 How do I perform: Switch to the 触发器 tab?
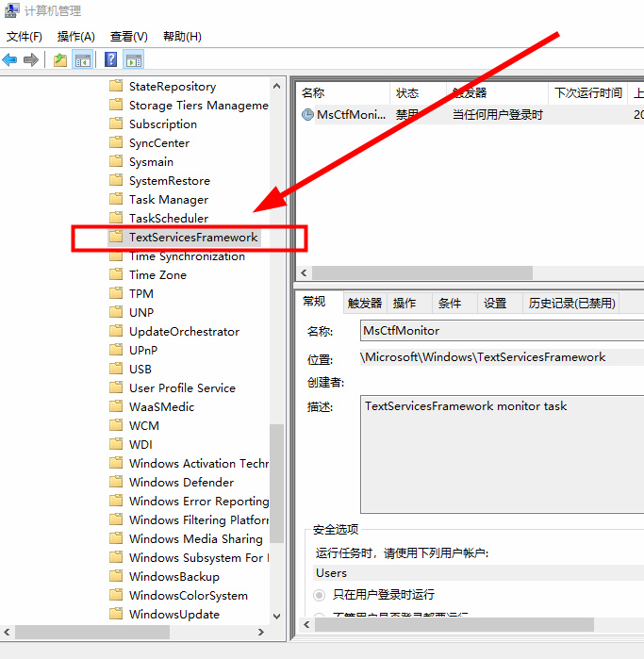tap(365, 303)
